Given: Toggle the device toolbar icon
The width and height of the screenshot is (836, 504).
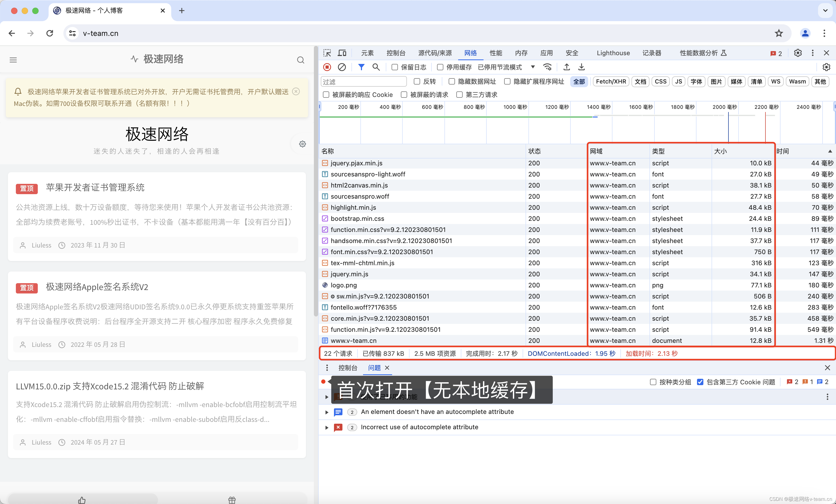Looking at the screenshot, I should click(342, 53).
